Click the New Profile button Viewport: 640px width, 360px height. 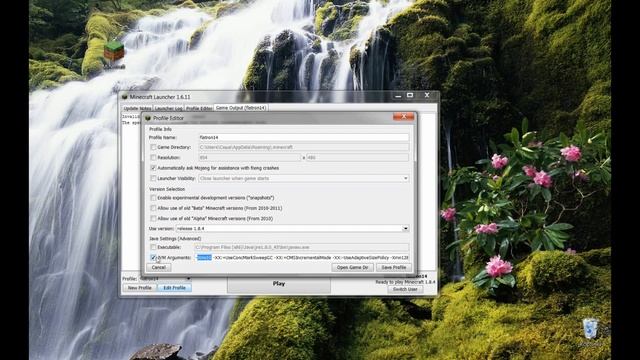coord(140,288)
